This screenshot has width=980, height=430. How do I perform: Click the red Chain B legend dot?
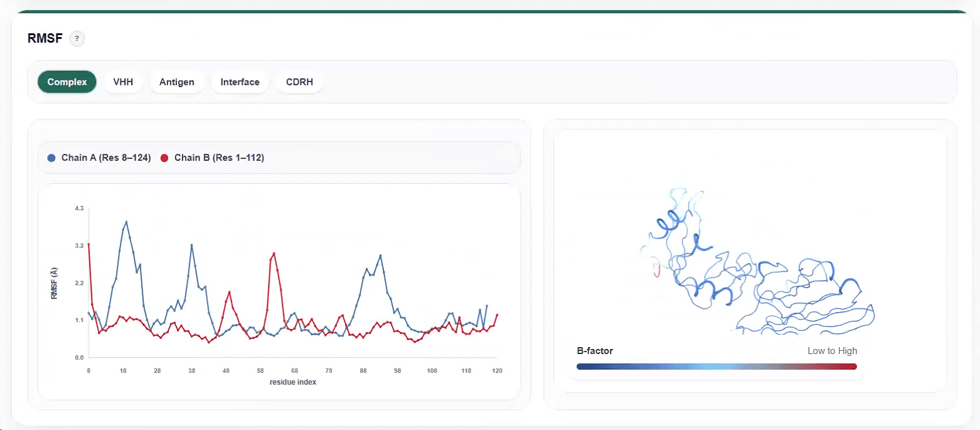[165, 158]
